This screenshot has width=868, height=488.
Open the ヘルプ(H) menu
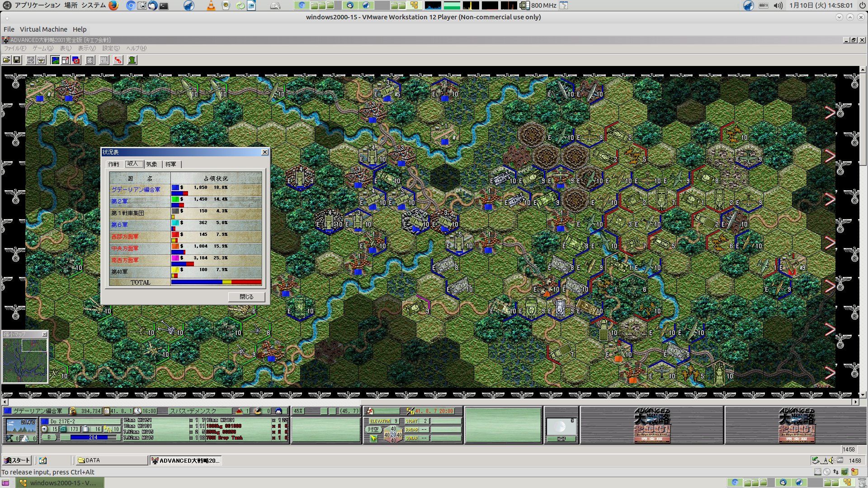(136, 48)
